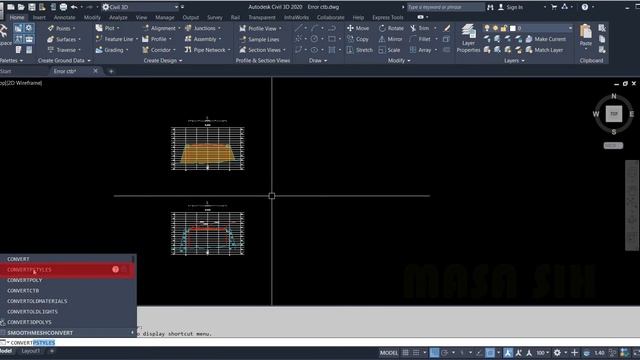640x360 pixels.
Task: Select the orange section view drawing
Action: pyautogui.click(x=208, y=148)
